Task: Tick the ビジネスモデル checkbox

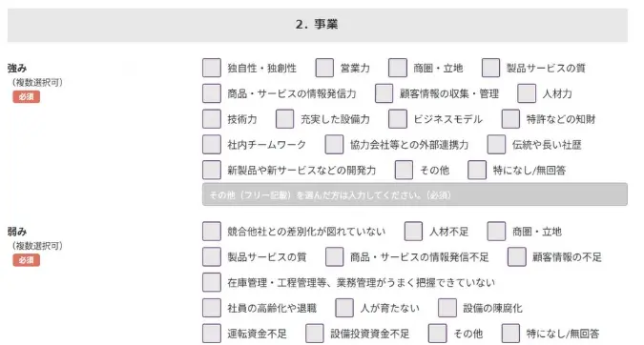Action: tap(398, 119)
